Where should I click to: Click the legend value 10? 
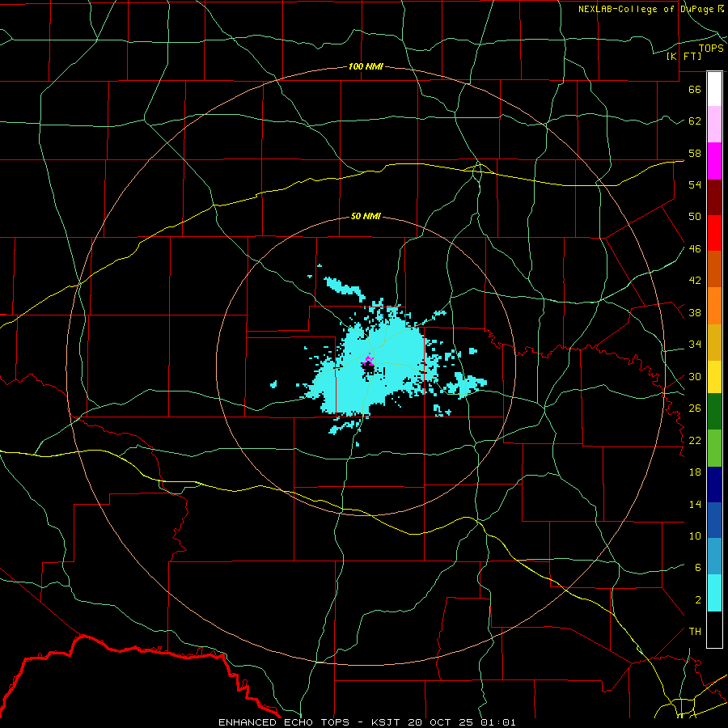(x=695, y=536)
